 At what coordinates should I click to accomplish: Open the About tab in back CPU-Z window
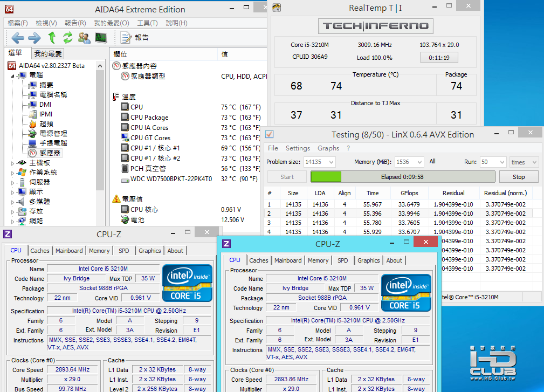pyautogui.click(x=175, y=251)
